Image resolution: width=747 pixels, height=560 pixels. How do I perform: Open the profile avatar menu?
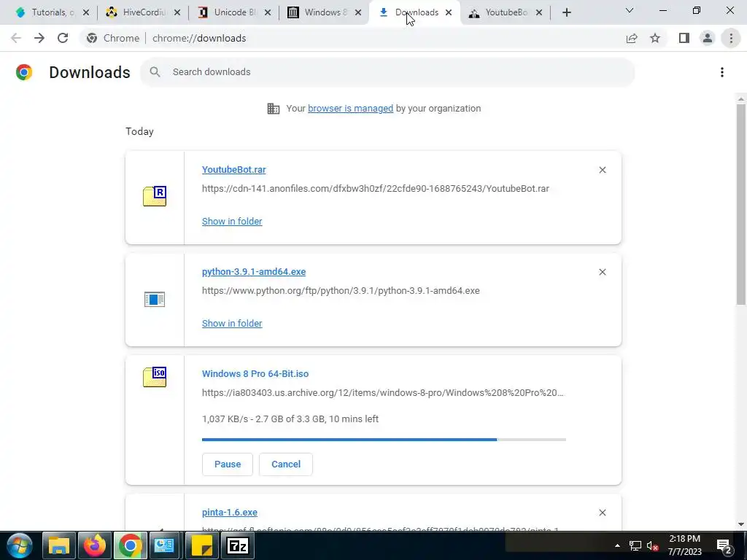coord(708,38)
